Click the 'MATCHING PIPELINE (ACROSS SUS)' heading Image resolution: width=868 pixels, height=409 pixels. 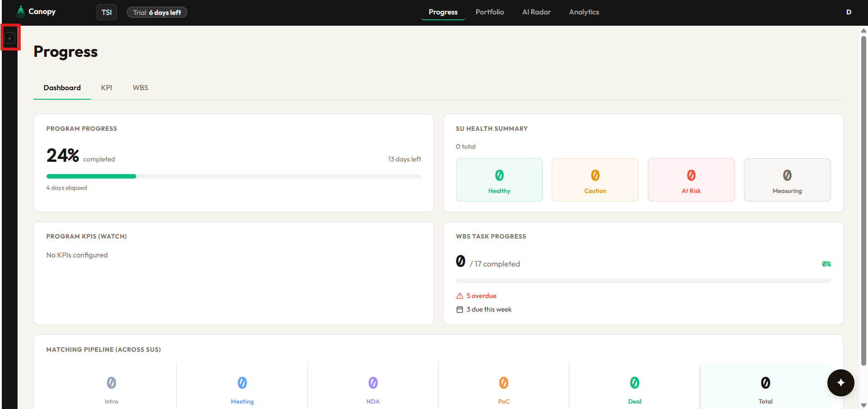(x=104, y=349)
